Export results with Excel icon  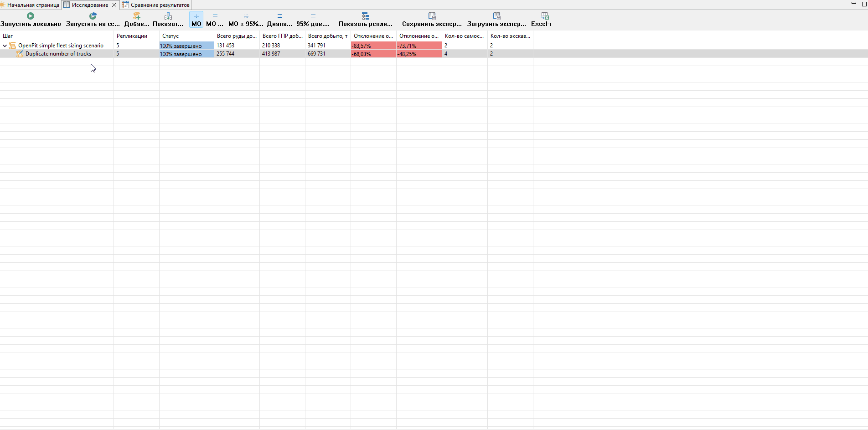pos(545,16)
